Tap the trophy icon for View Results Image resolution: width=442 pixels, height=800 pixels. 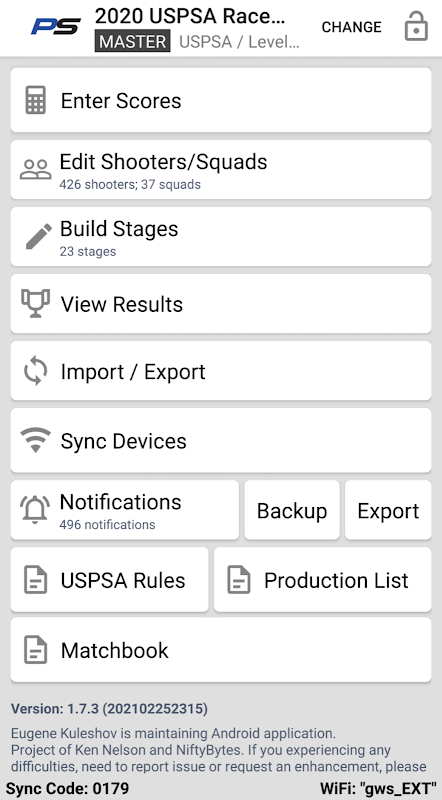(x=36, y=303)
